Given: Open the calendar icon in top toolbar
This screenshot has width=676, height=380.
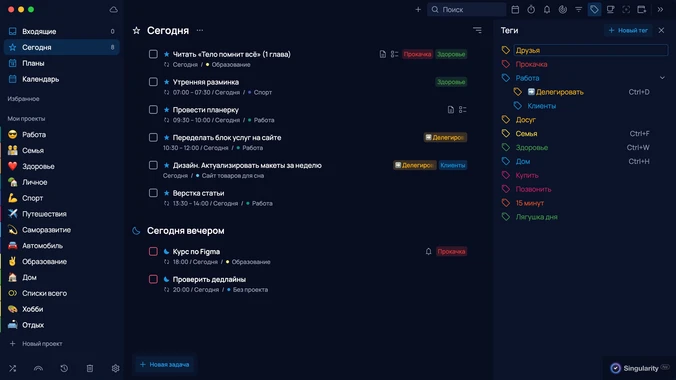Looking at the screenshot, I should point(515,9).
